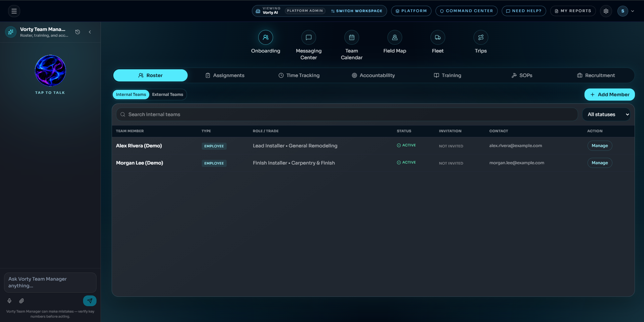Switch to External Teams toggle
644x322 pixels.
click(167, 95)
